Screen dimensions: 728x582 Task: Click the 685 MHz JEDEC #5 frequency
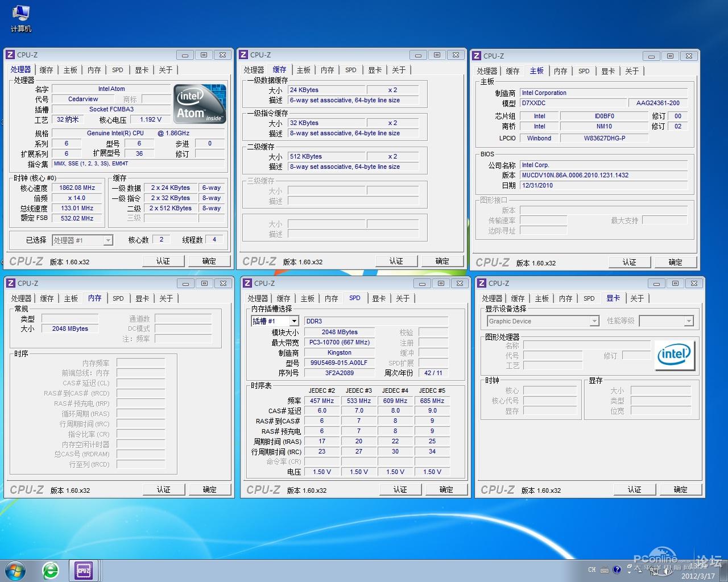pyautogui.click(x=432, y=401)
